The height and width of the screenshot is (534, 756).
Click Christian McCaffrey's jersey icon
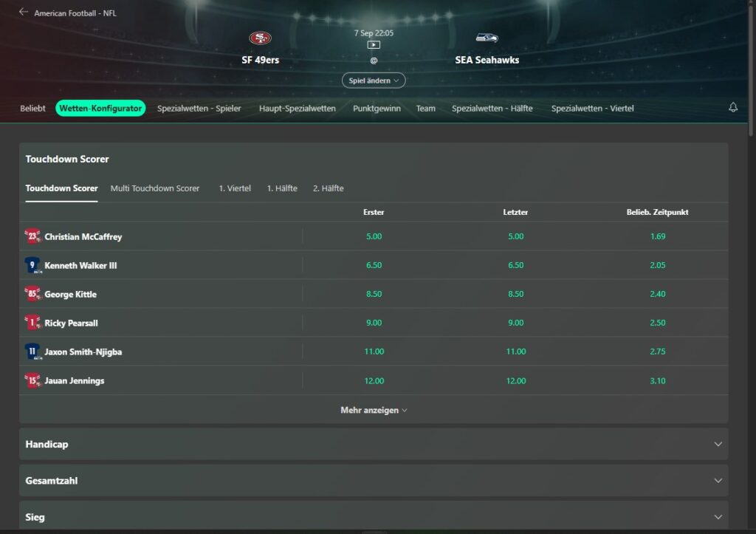click(x=32, y=236)
